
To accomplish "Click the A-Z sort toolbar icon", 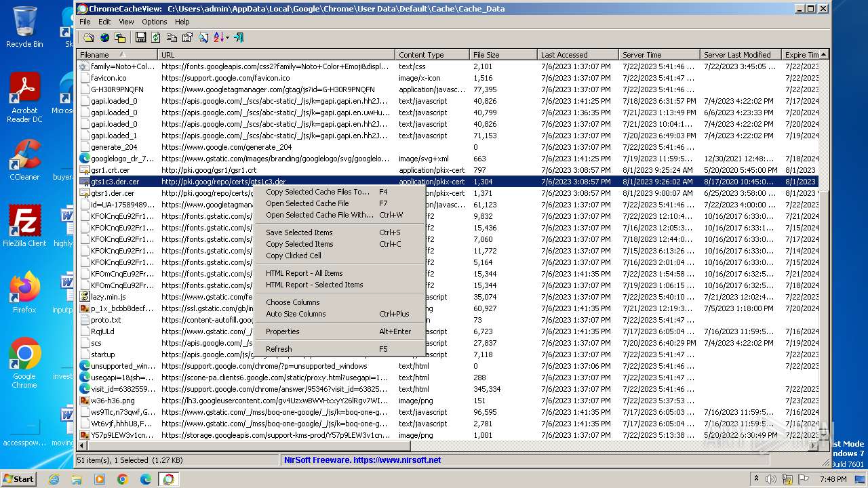I will tap(219, 37).
